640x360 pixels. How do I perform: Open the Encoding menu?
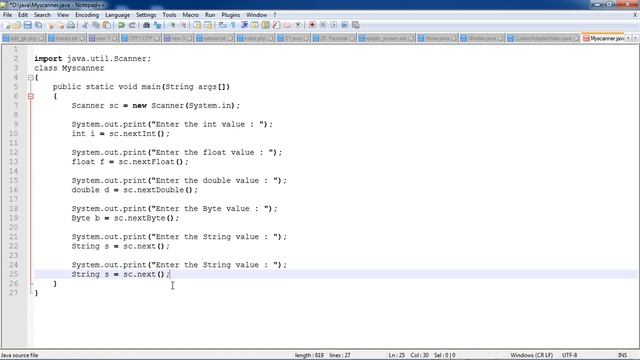pyautogui.click(x=87, y=15)
